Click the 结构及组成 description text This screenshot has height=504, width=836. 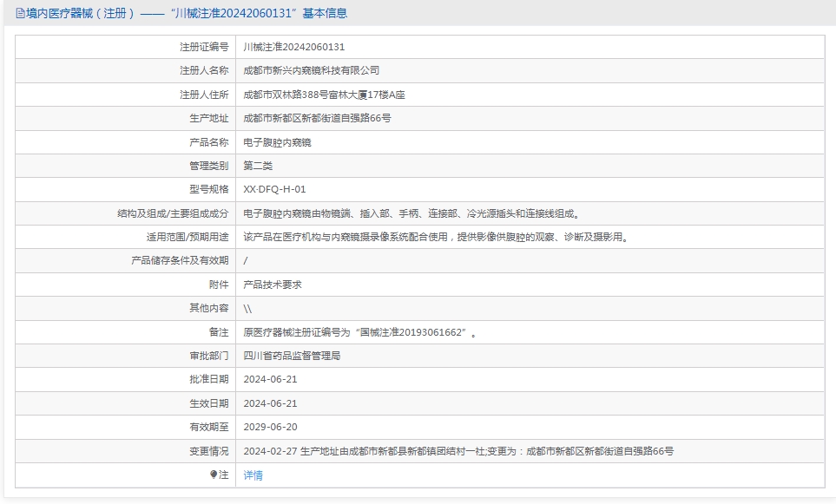coord(411,213)
